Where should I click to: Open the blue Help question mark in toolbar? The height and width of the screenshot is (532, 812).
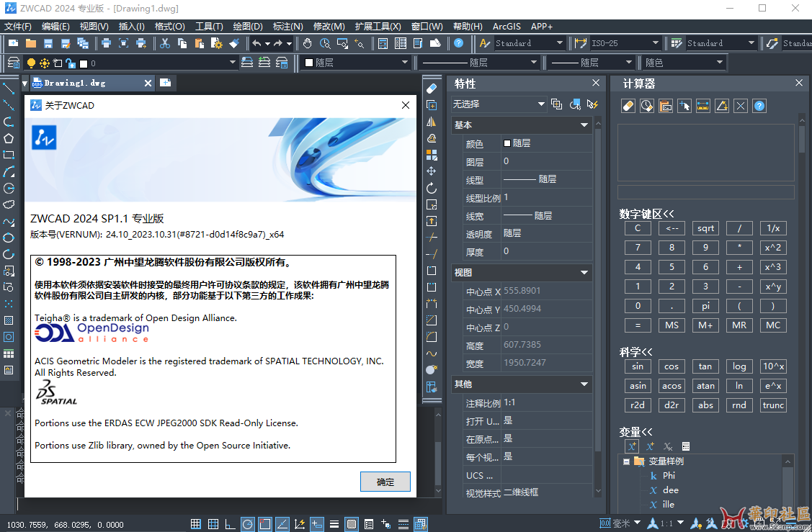point(458,43)
